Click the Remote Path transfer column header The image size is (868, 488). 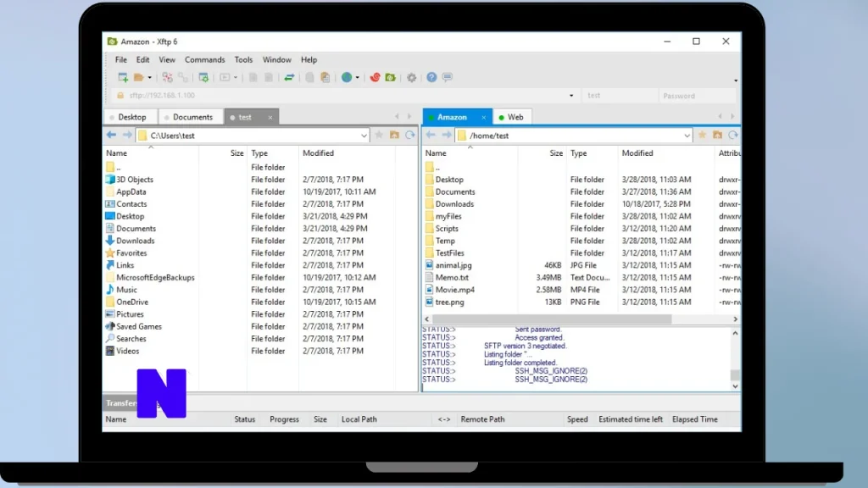point(482,419)
